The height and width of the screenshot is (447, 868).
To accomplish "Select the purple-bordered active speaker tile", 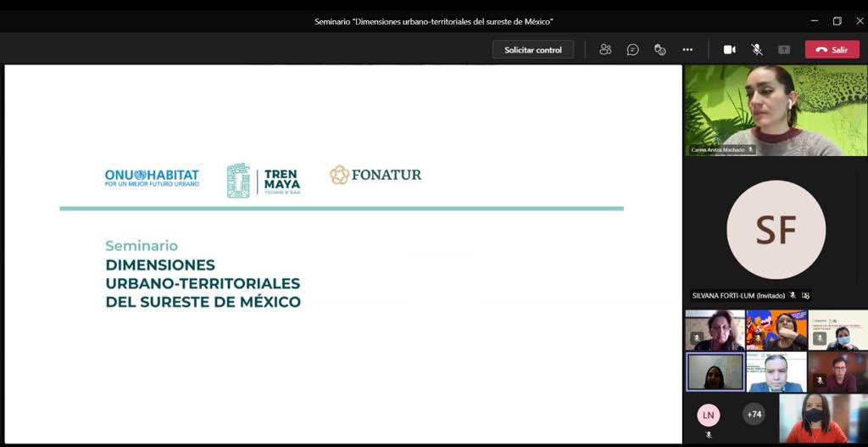I will coord(715,372).
